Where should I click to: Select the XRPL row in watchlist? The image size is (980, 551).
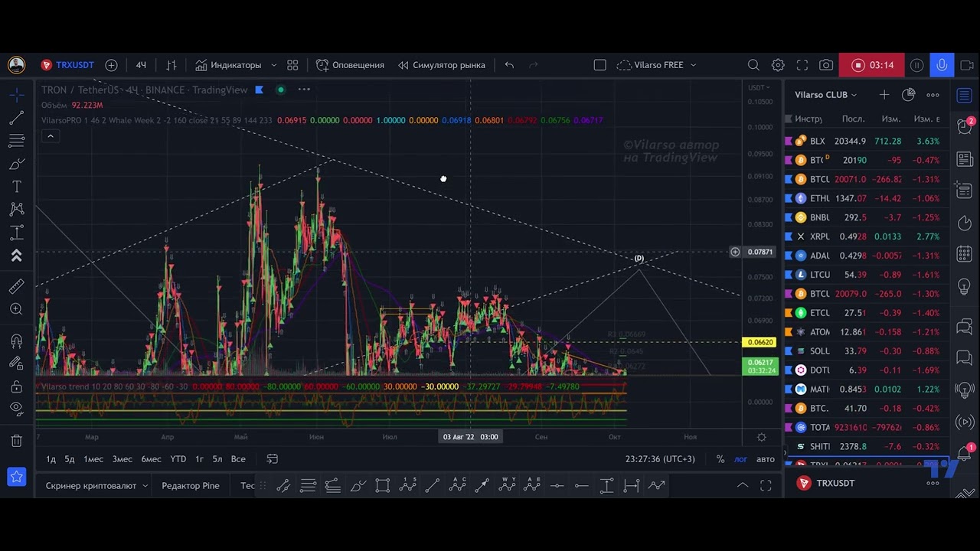[867, 236]
